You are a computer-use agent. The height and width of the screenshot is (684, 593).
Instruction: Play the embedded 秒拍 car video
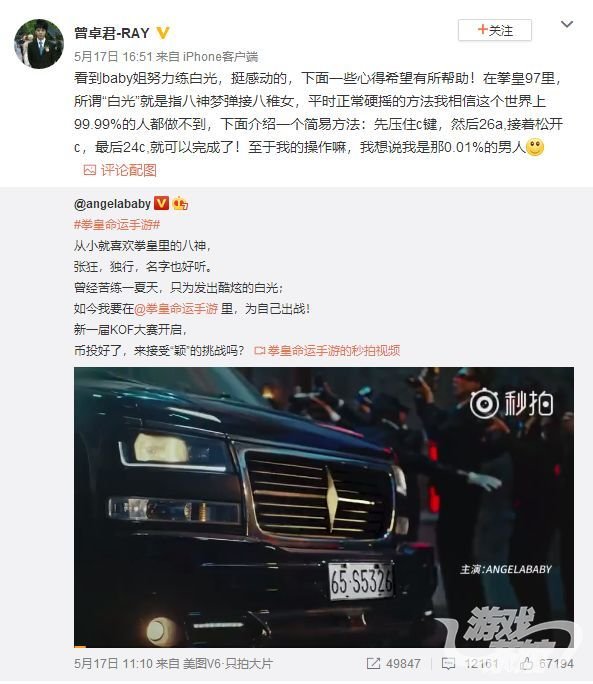pyautogui.click(x=324, y=507)
